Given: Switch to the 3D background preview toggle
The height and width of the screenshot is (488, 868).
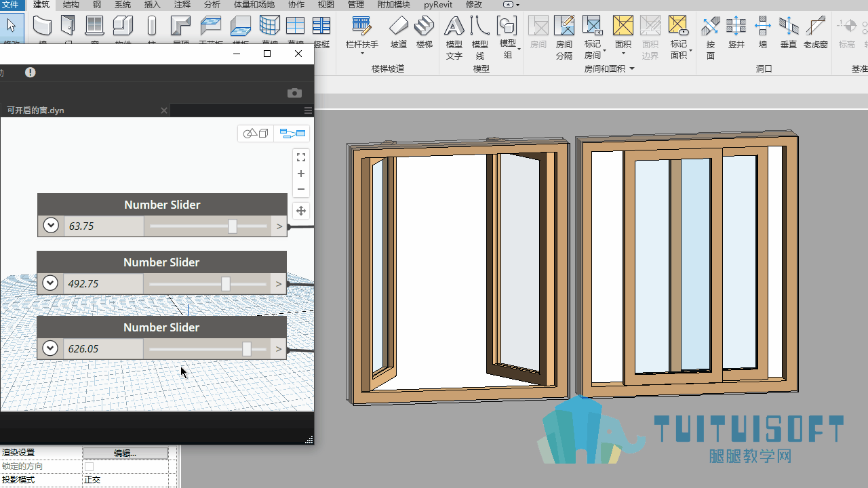Looking at the screenshot, I should tap(256, 134).
